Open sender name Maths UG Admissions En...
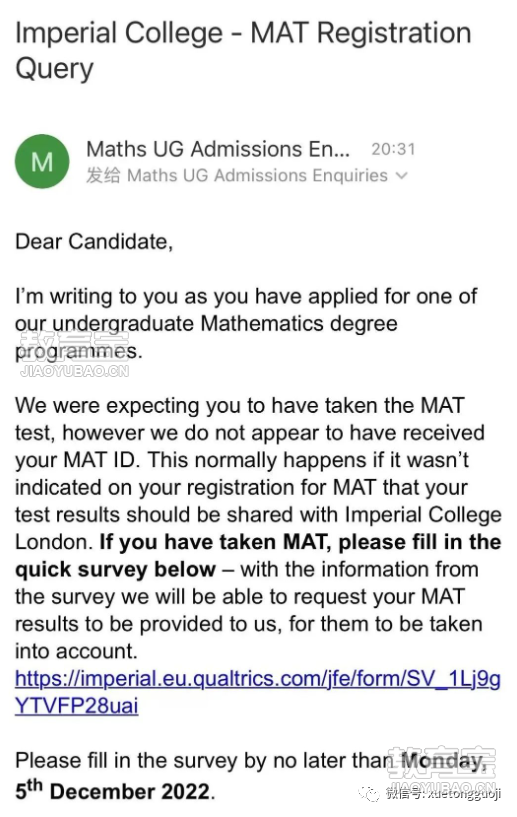 (218, 149)
